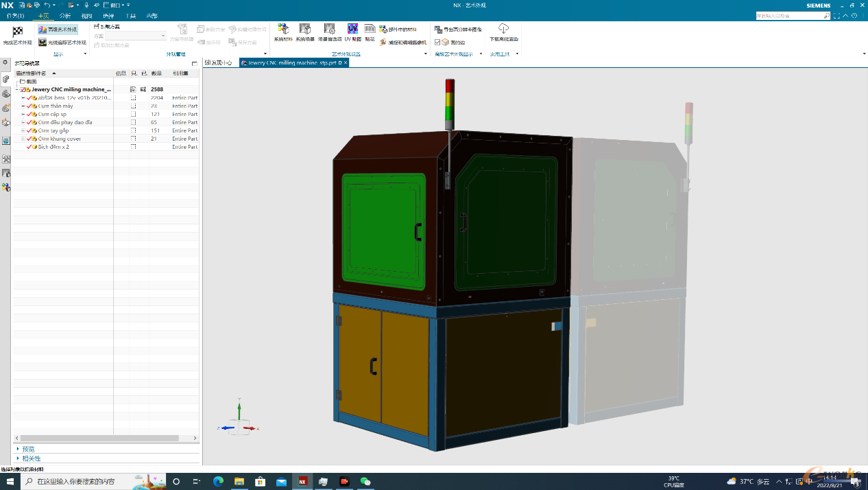Toggle visibility check of Cụm khung cover
Viewport: 868px width, 490px height.
coord(29,139)
